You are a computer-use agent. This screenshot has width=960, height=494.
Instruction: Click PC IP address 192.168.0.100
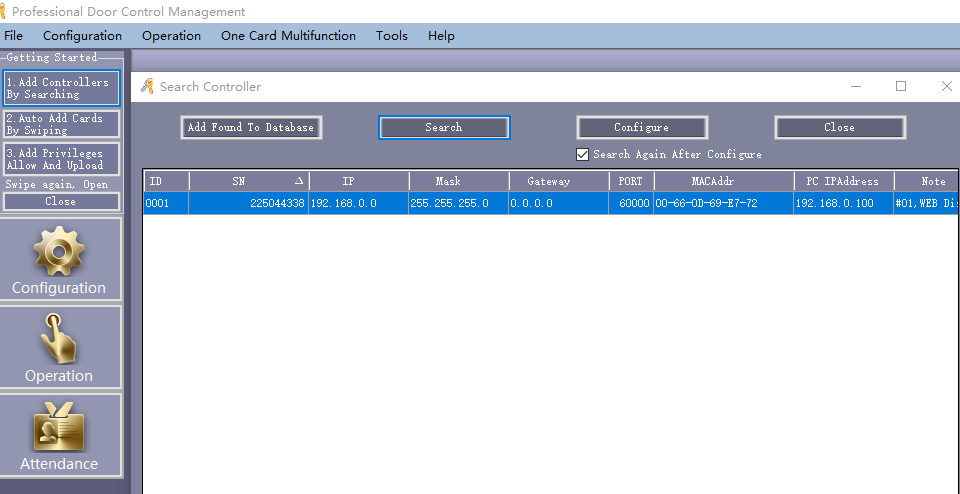[x=844, y=203]
